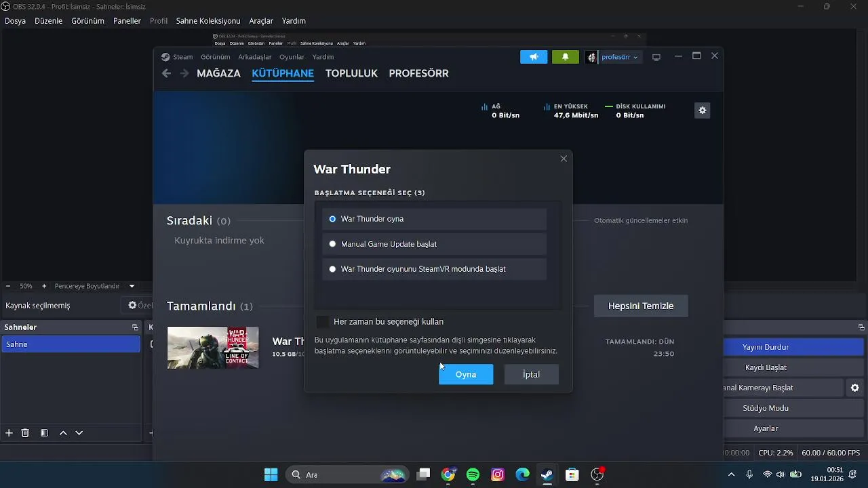Open Instagram from the taskbar
The height and width of the screenshot is (488, 868).
click(x=498, y=474)
